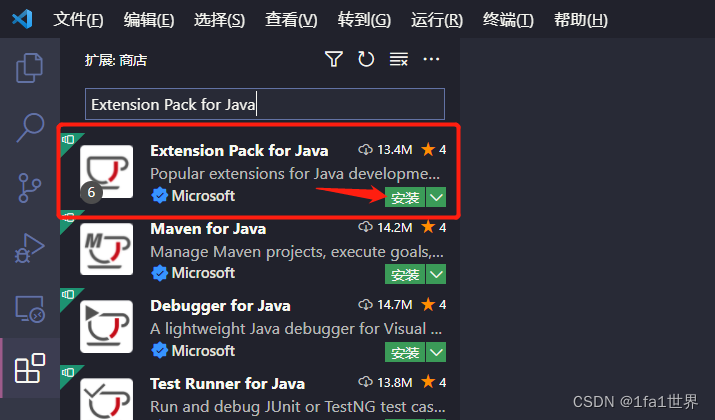Click the 13.4M download count
Image resolution: width=715 pixels, height=420 pixels.
(395, 150)
